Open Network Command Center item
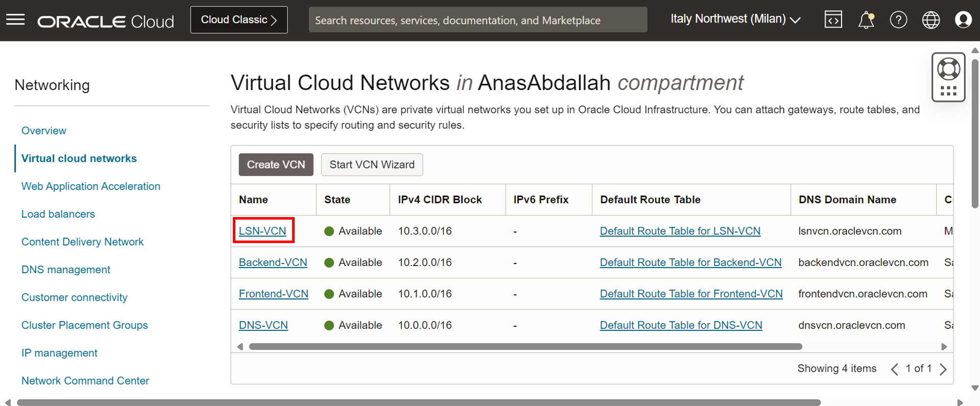This screenshot has width=980, height=406. (x=85, y=381)
